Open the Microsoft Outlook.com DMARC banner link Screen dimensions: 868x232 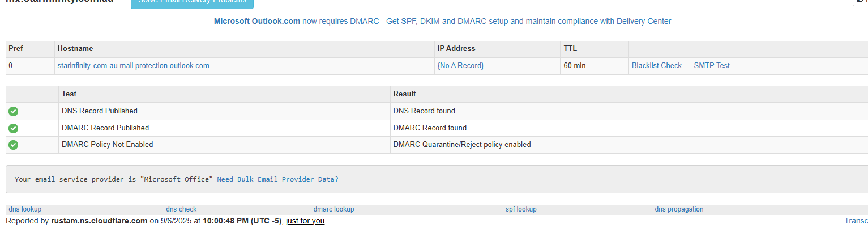pyautogui.click(x=442, y=21)
